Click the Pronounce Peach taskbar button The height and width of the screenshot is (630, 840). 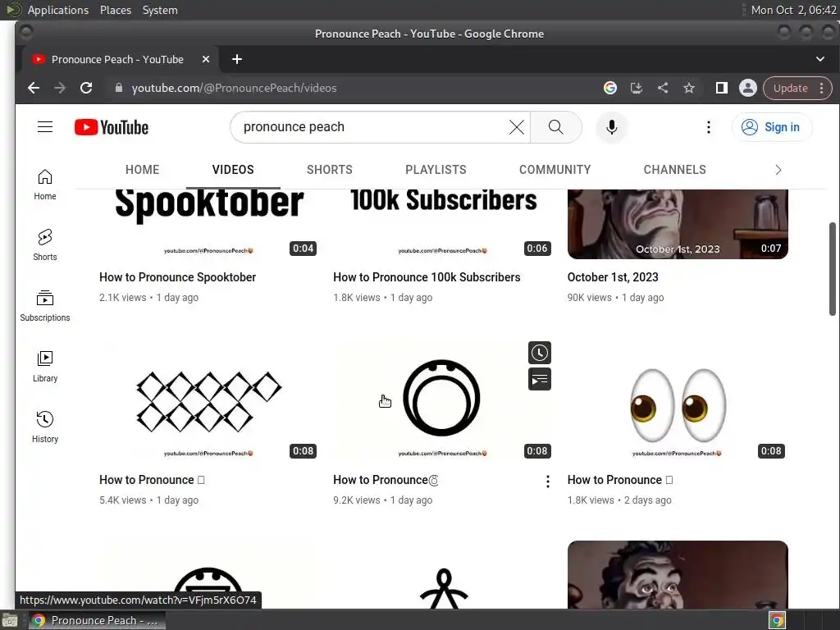(x=97, y=620)
